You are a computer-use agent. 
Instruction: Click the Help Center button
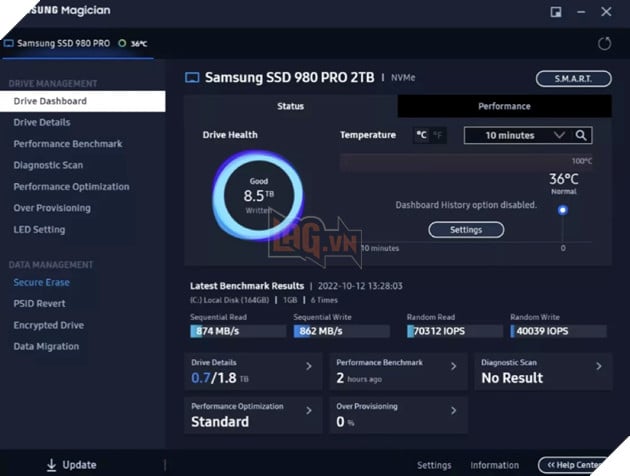575,465
